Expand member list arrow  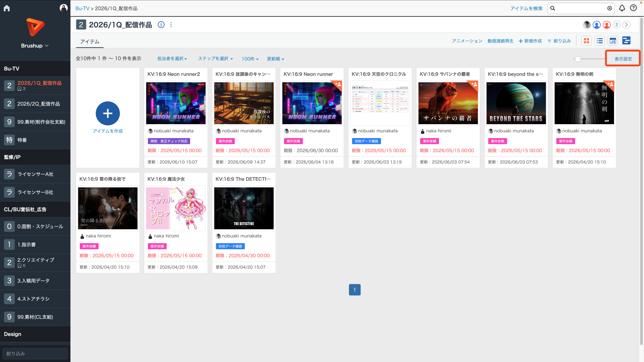626,25
